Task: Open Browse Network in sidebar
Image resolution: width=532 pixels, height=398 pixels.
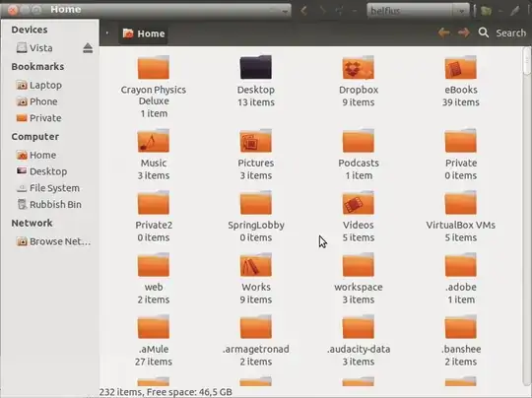Action: click(x=53, y=241)
